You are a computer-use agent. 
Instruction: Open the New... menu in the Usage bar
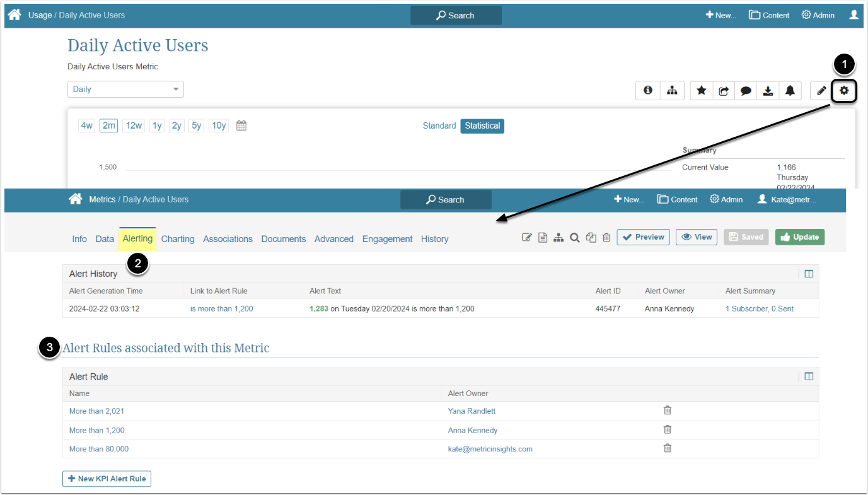click(x=720, y=15)
